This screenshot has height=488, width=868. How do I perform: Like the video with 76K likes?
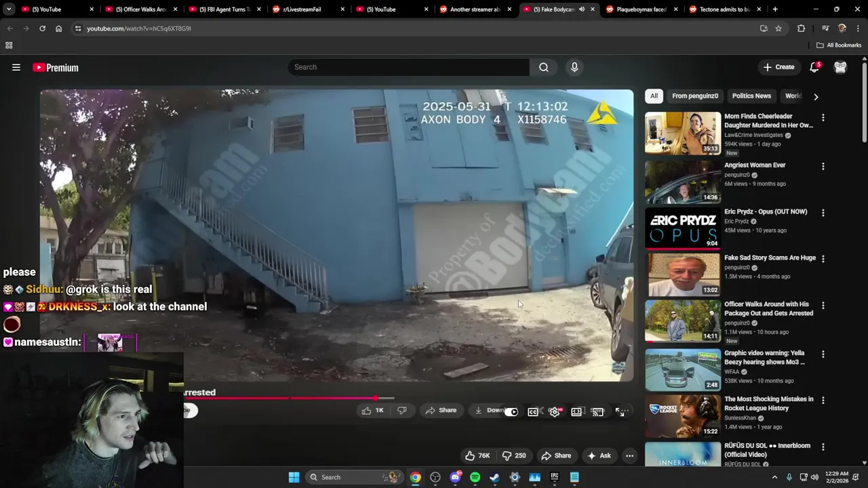(x=477, y=455)
